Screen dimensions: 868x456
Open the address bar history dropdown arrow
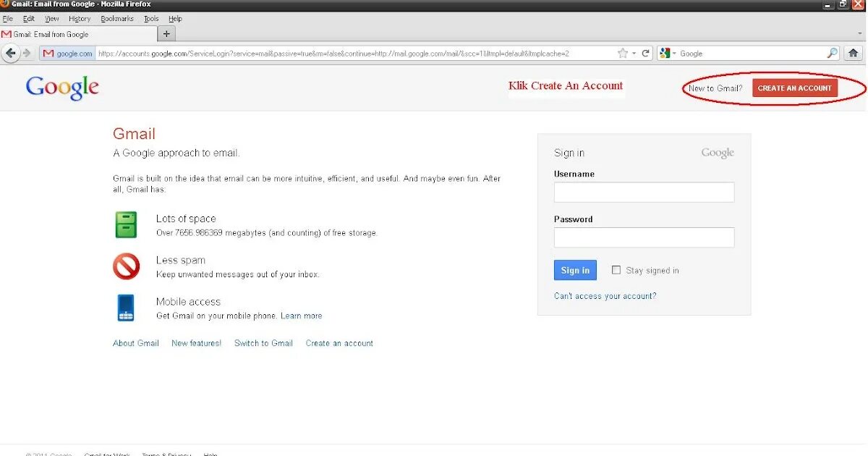click(634, 54)
